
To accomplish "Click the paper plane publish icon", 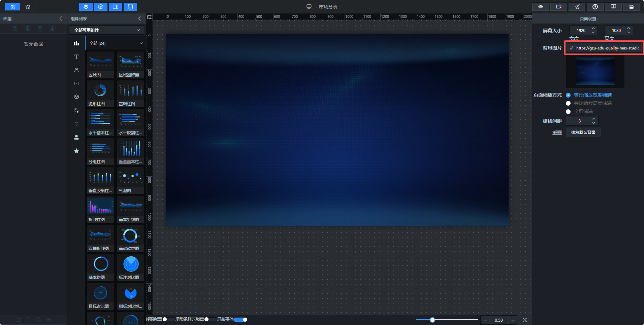I will pos(577,7).
